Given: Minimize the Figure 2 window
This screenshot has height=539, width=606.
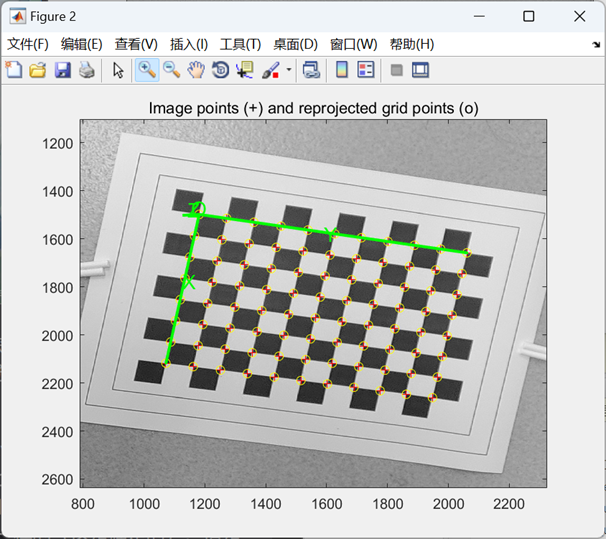Looking at the screenshot, I should coord(479,16).
